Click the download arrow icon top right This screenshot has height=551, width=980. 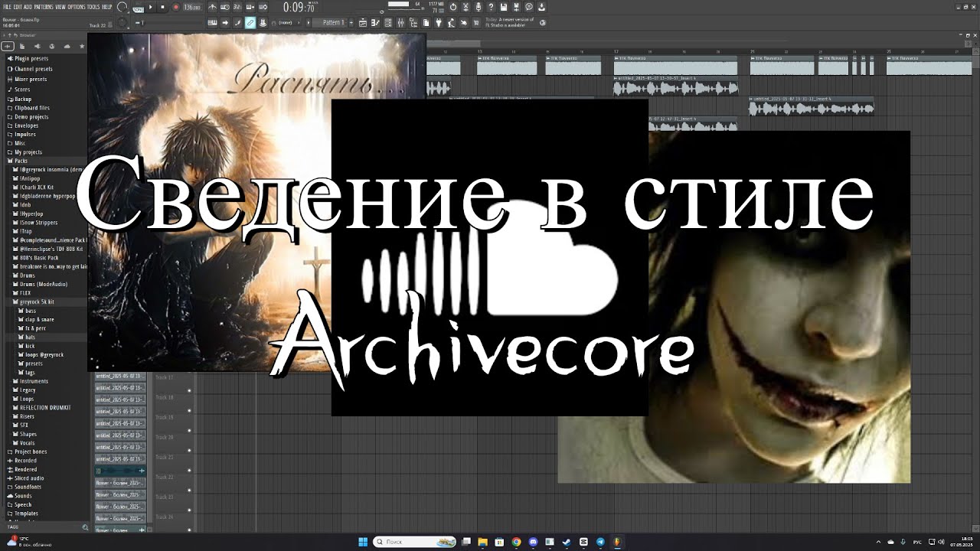coord(541,7)
